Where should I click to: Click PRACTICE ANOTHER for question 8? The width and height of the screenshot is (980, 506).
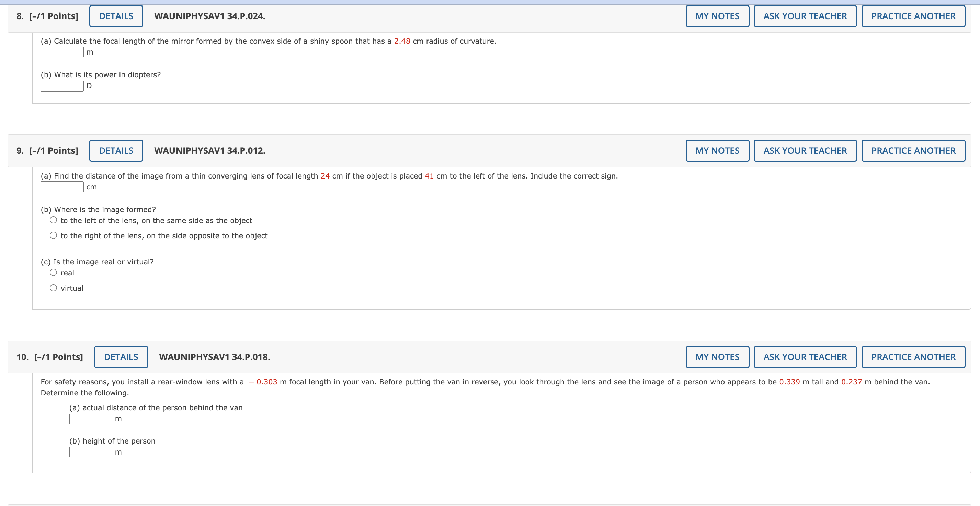[x=913, y=16]
